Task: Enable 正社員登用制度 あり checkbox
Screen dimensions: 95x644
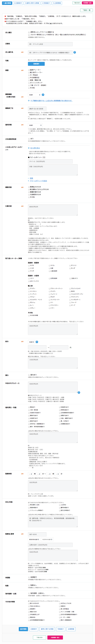Action: [29, 139]
